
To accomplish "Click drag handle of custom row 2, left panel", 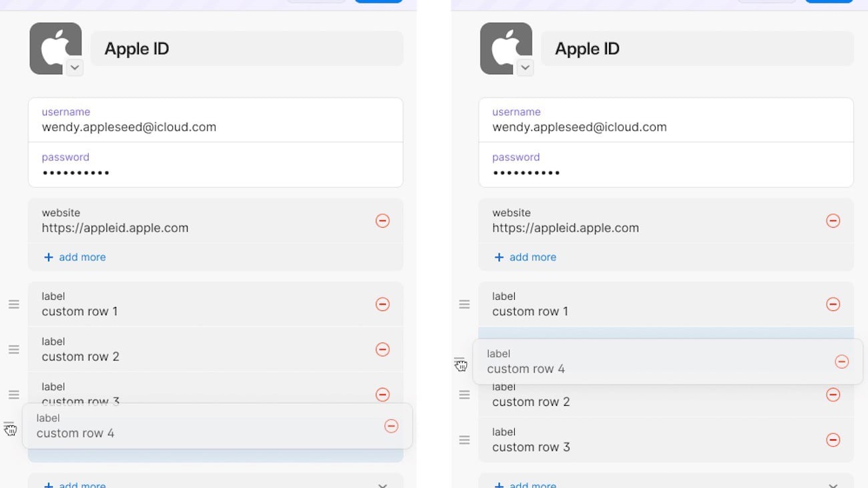I will 14,349.
